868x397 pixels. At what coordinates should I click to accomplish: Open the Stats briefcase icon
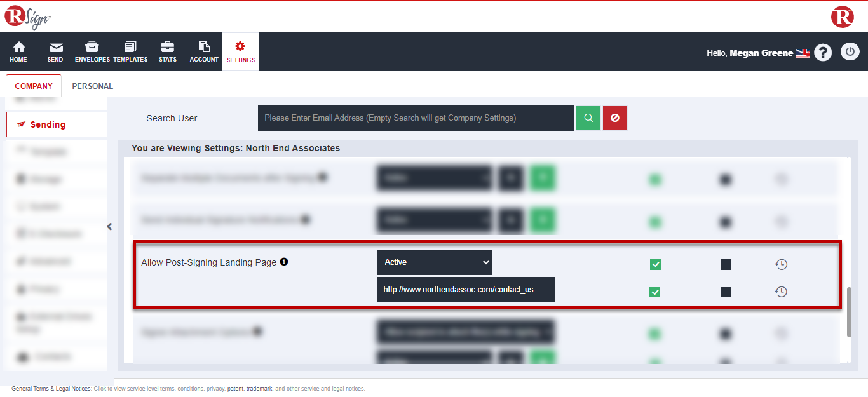168,48
